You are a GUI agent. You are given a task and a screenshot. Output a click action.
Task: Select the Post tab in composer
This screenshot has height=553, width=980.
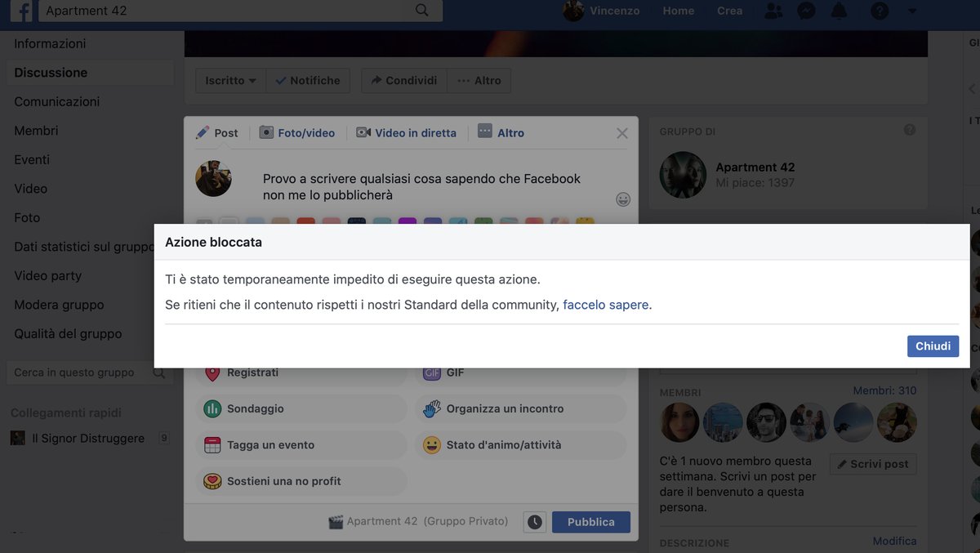(217, 133)
